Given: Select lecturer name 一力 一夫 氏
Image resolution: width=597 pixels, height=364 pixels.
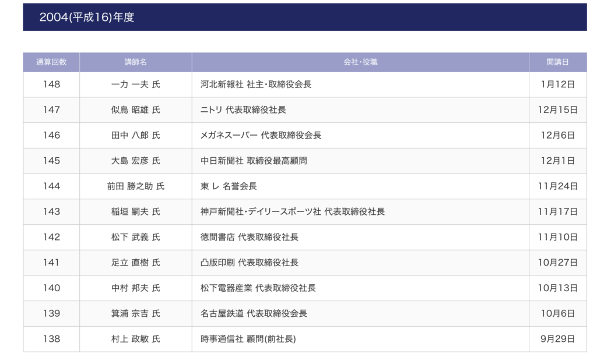Looking at the screenshot, I should point(135,84).
